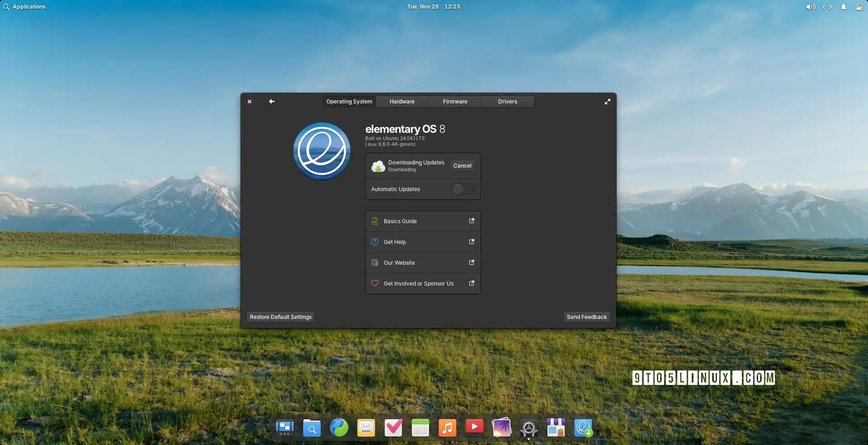Viewport: 868px width, 445px height.
Task: Open AppCenter store icon in dock
Action: click(556, 427)
